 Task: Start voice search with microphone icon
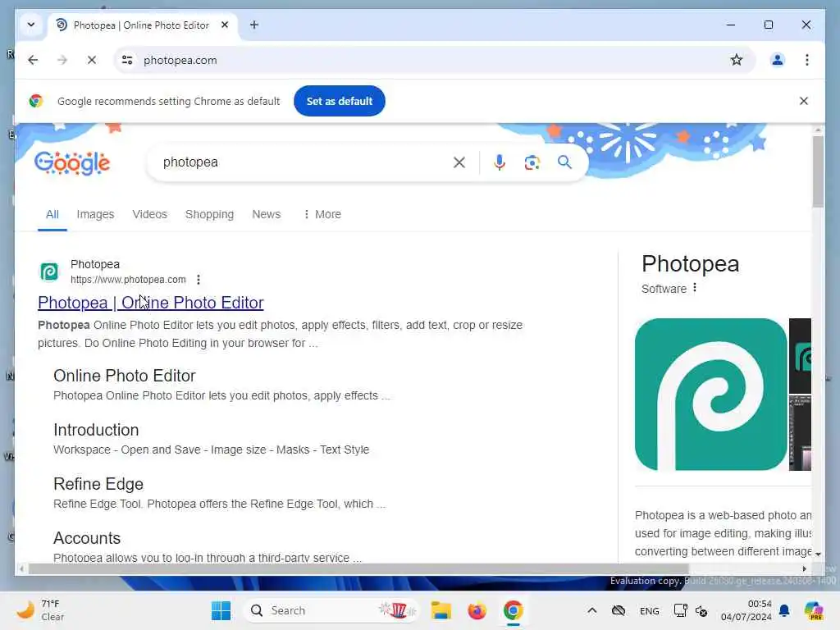tap(500, 162)
